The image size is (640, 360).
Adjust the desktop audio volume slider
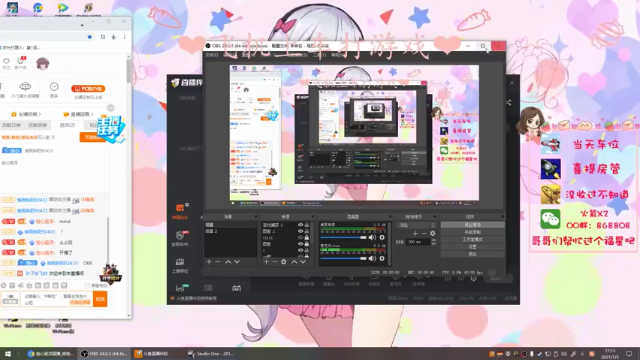pyautogui.click(x=343, y=237)
